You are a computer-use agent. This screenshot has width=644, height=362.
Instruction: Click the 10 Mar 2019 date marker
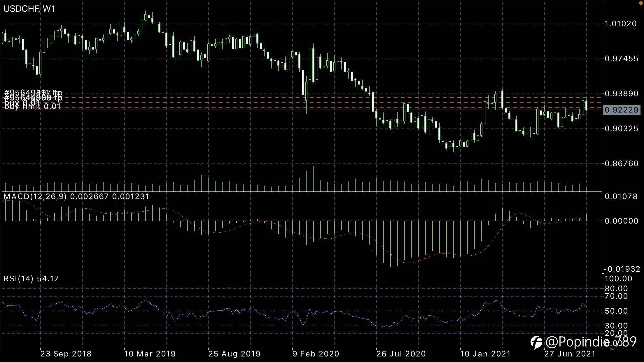150,354
